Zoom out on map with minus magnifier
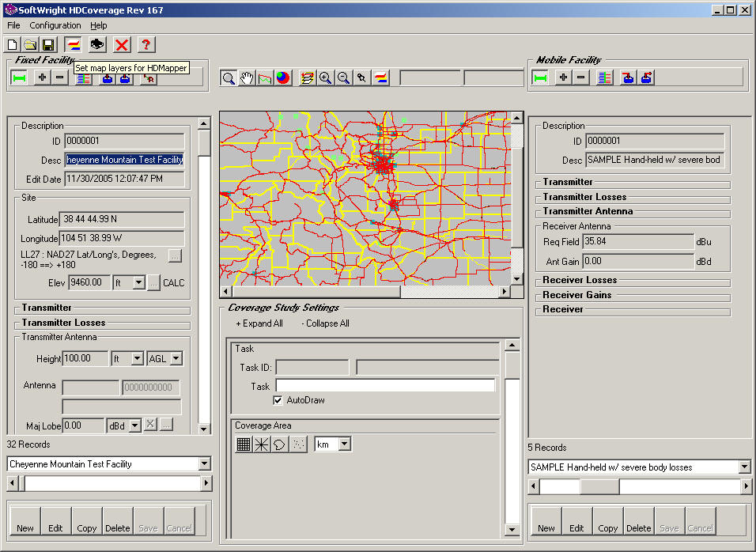The height and width of the screenshot is (552, 756). pyautogui.click(x=343, y=78)
